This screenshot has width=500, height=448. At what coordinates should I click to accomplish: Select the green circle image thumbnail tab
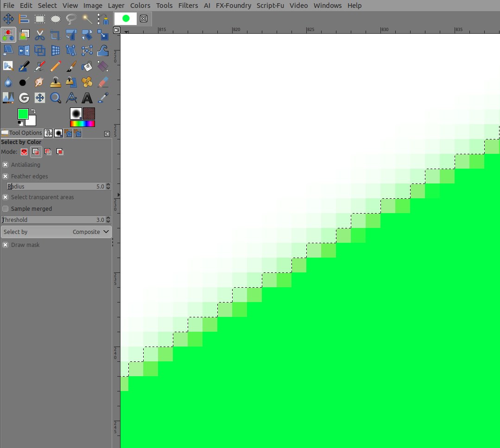click(x=126, y=19)
